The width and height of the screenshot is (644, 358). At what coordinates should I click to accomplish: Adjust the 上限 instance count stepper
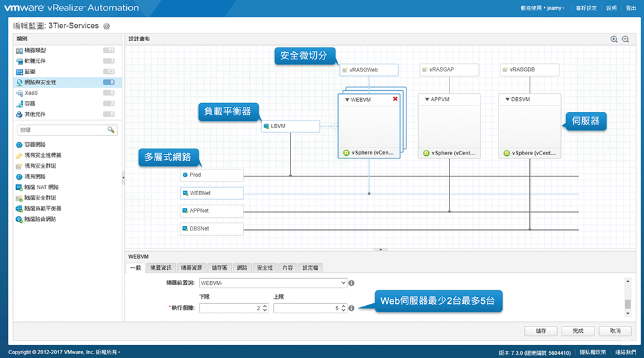343,308
